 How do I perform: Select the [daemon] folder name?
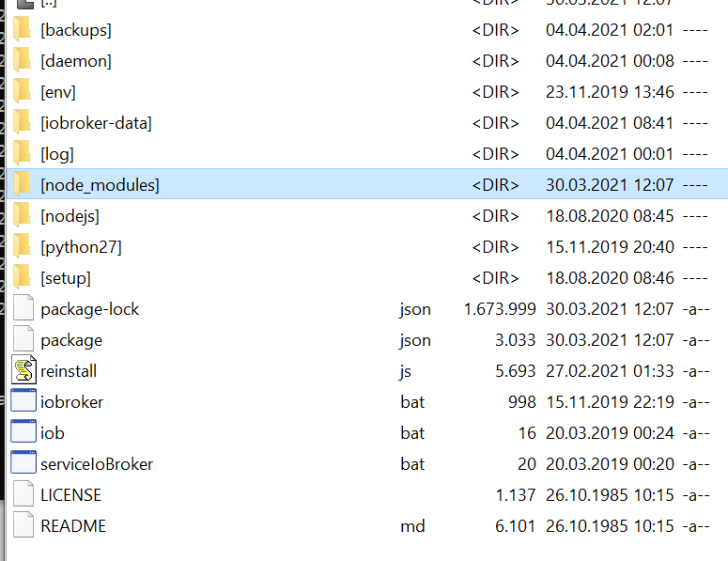76,62
